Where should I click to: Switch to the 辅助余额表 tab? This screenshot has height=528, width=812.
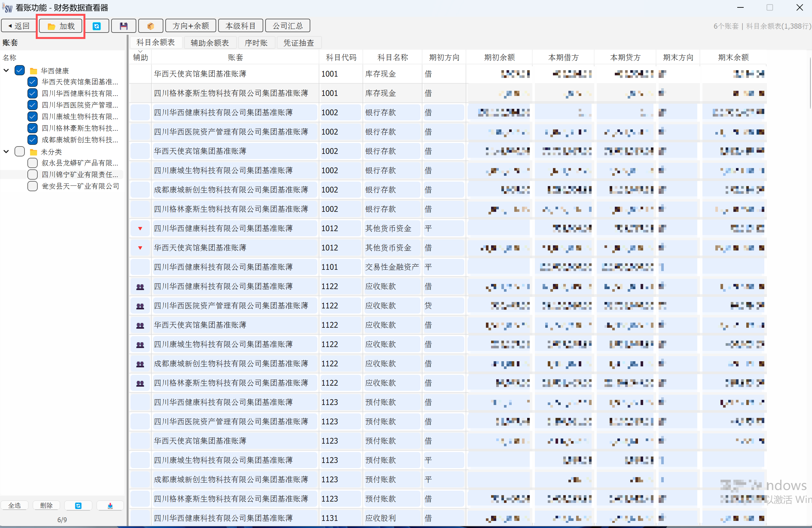point(209,43)
